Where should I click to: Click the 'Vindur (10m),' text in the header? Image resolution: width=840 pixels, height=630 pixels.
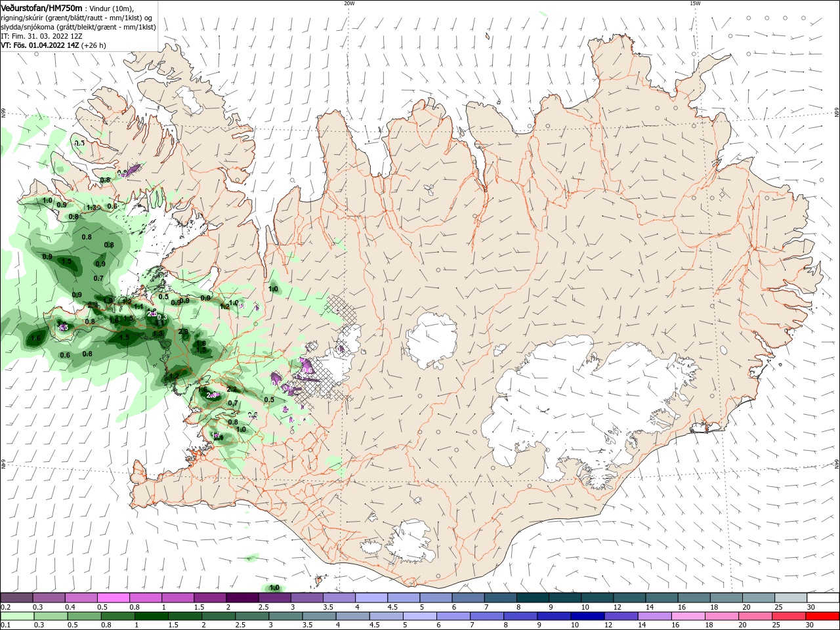tap(112, 8)
